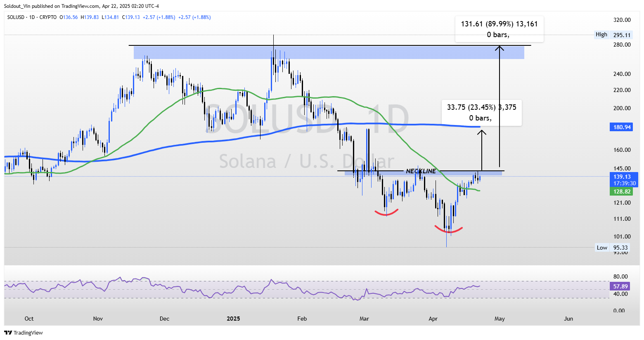This screenshot has width=644, height=340.
Task: Click the 200.00 price axis label
Action: (x=622, y=108)
